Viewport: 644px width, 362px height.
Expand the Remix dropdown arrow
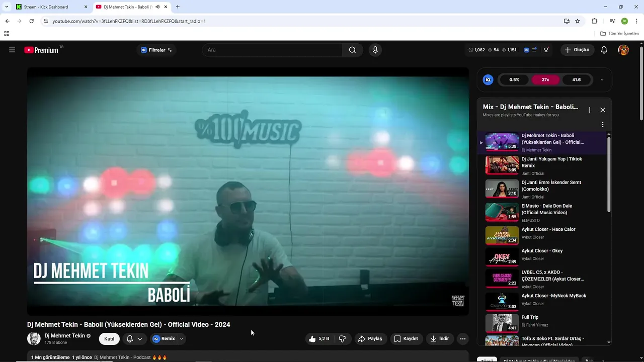tap(182, 339)
